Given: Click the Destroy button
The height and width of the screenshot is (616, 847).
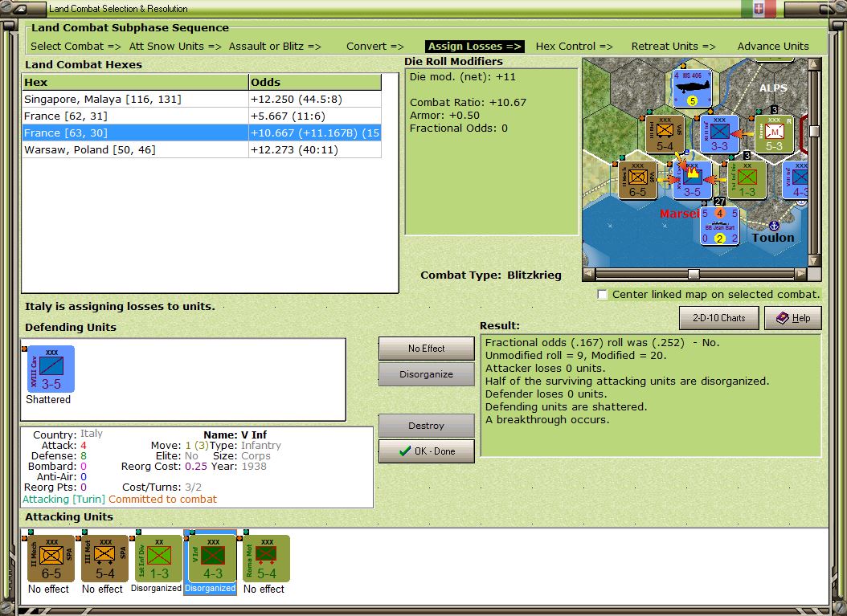Looking at the screenshot, I should point(426,426).
